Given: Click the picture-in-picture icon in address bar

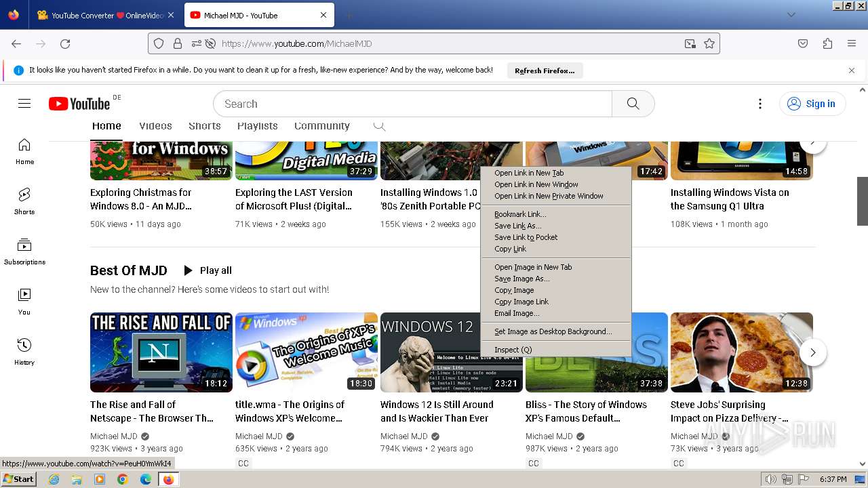Looking at the screenshot, I should [x=690, y=43].
